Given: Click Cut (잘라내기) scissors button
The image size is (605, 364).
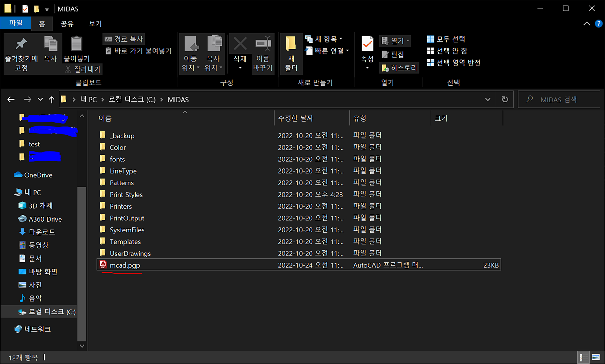Looking at the screenshot, I should pos(83,69).
